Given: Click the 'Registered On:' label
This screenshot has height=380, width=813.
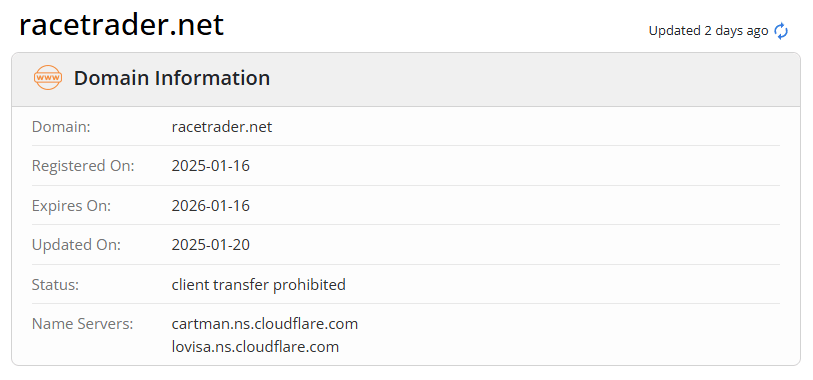Looking at the screenshot, I should (83, 166).
